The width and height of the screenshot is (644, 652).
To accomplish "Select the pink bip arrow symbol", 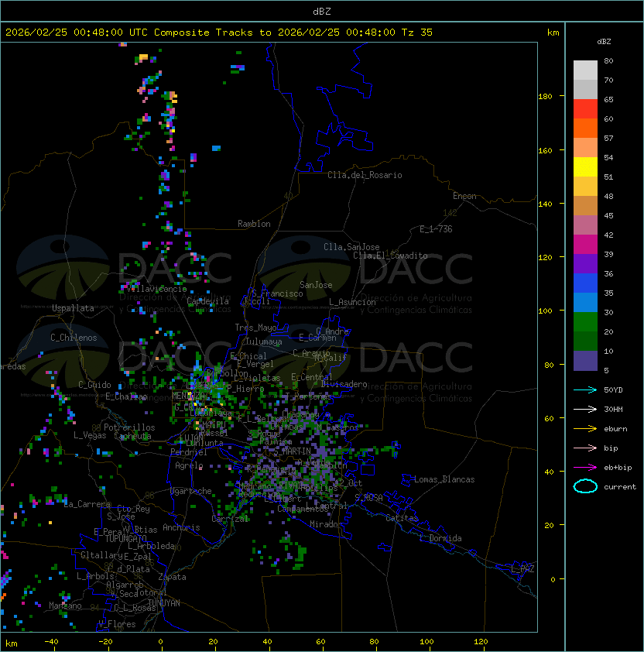I will (x=585, y=448).
